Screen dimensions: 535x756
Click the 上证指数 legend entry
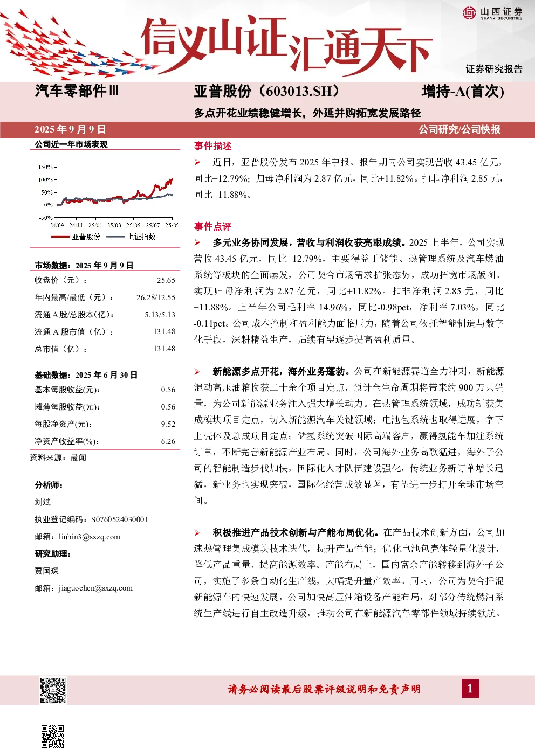pos(131,237)
